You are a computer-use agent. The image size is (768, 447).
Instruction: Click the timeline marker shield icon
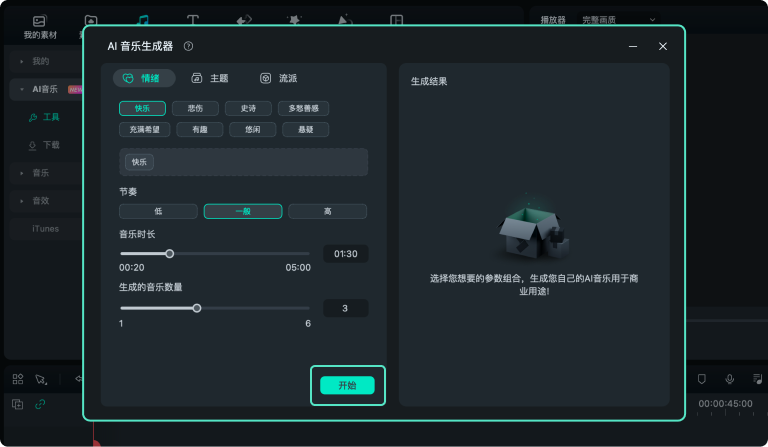(x=701, y=378)
